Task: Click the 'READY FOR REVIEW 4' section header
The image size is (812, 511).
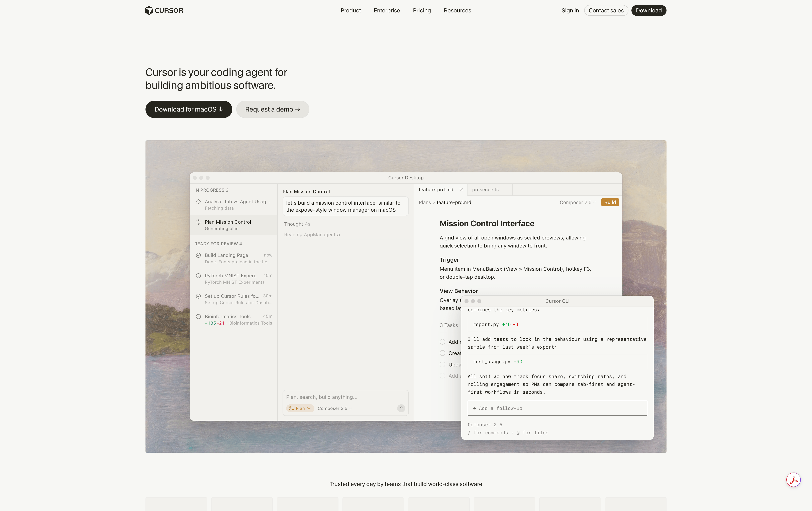Action: (x=218, y=244)
